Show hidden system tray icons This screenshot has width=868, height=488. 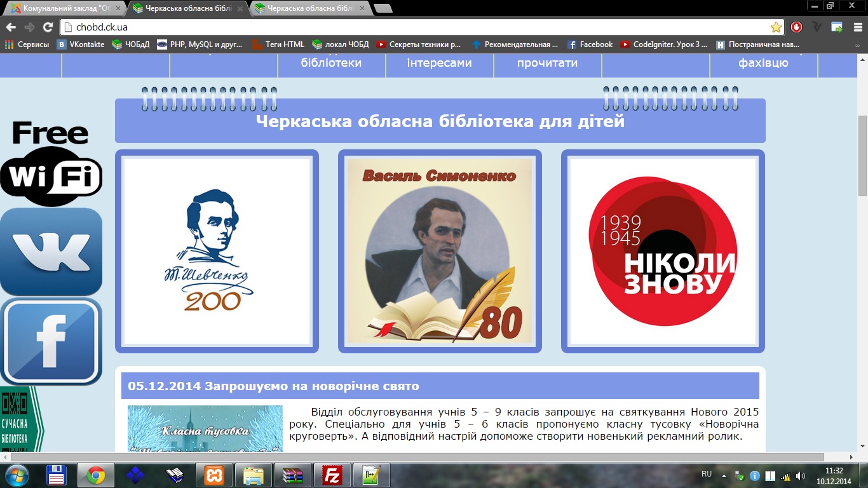(724, 475)
